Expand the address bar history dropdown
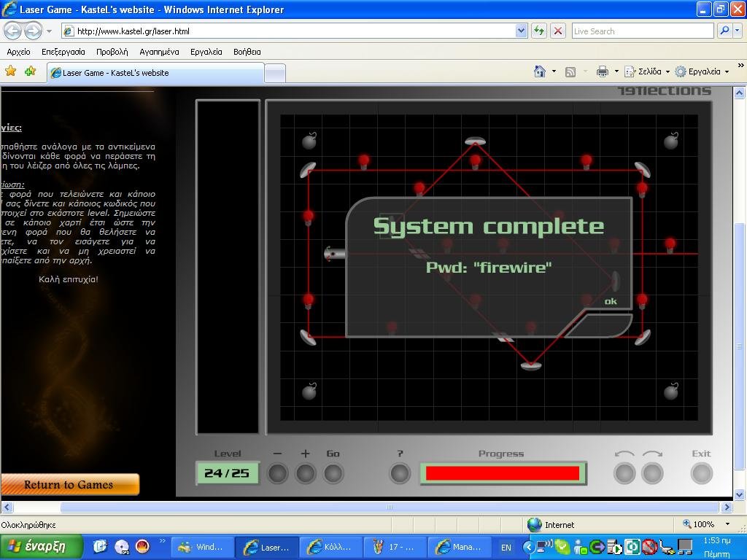Image resolution: width=747 pixels, height=560 pixels. pyautogui.click(x=521, y=31)
